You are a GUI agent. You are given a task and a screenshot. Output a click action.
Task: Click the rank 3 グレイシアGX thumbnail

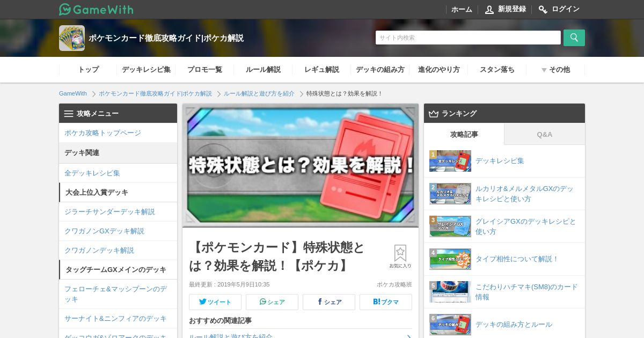(x=450, y=226)
